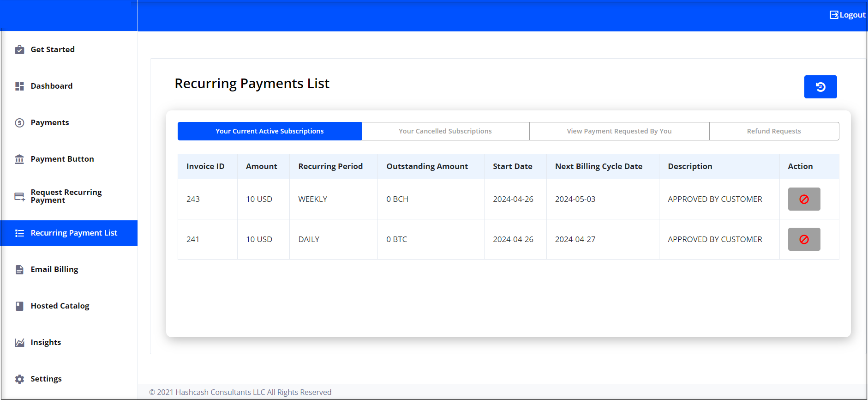Click the Get Started briefcase icon
Screen dimensions: 868x400
pyautogui.click(x=19, y=49)
